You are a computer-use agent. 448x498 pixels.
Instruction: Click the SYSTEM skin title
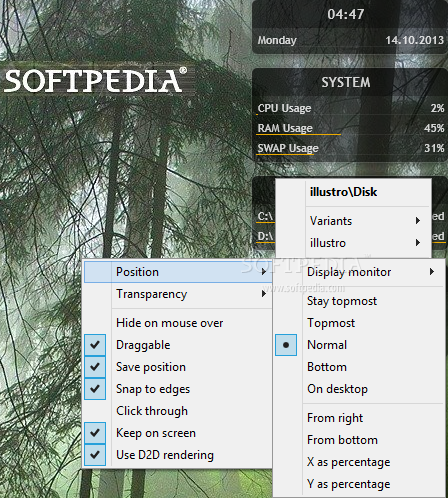[x=346, y=82]
